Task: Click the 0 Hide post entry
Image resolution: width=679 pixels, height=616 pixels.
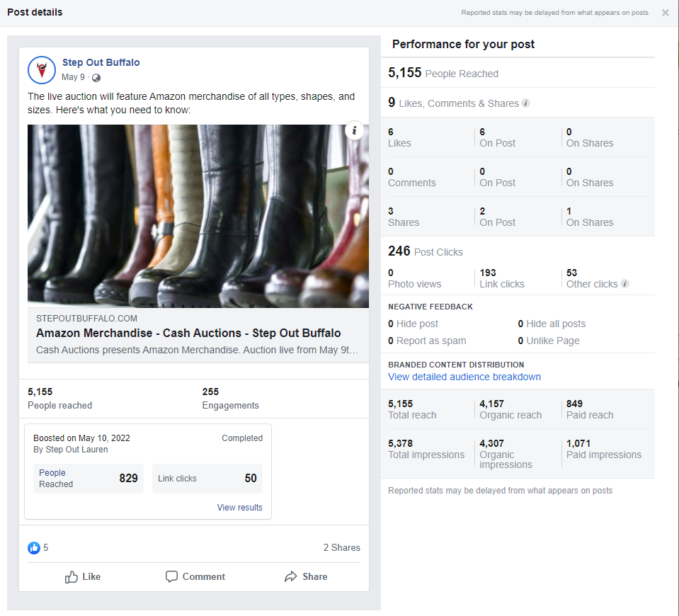Action: [413, 324]
